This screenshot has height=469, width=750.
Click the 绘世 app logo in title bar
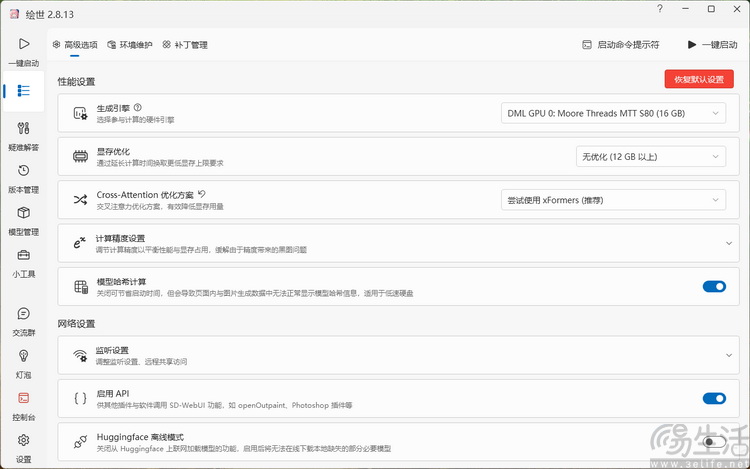pyautogui.click(x=14, y=14)
